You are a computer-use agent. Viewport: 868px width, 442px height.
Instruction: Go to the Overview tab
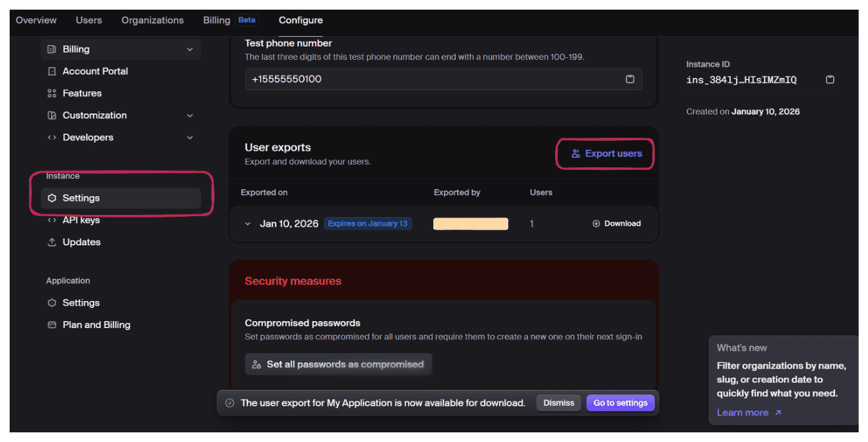point(36,21)
